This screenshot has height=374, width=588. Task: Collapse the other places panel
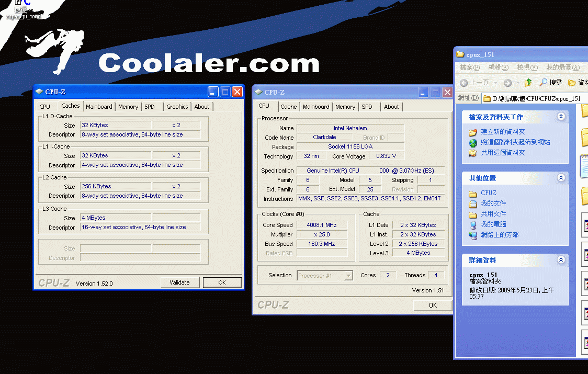[x=561, y=178]
